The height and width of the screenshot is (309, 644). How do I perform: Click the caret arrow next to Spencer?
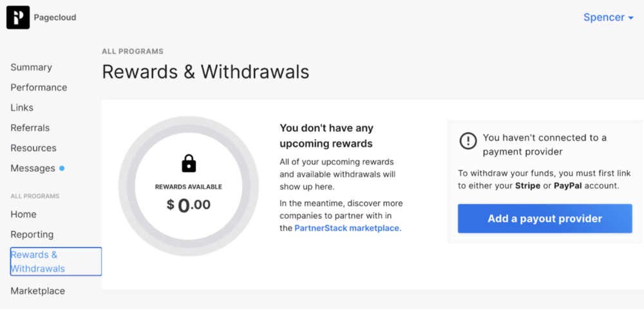point(631,18)
